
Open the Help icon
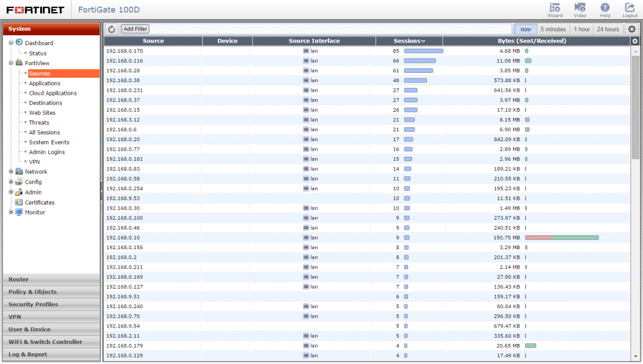tap(605, 8)
